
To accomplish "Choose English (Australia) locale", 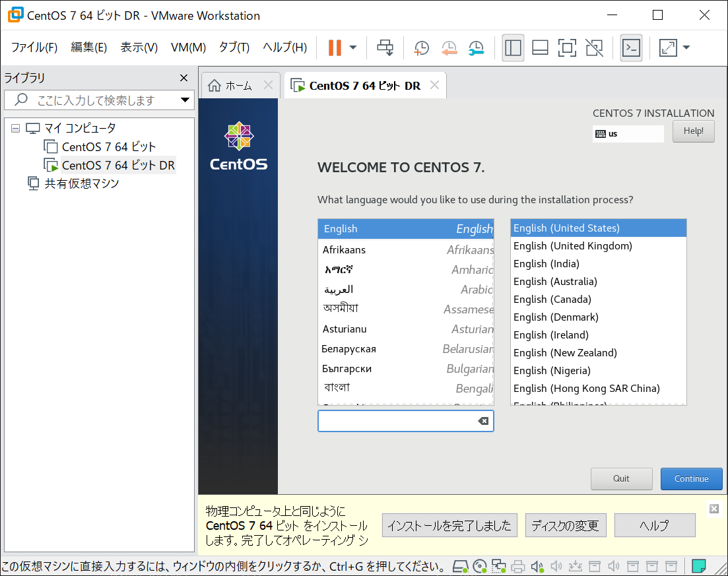I will tap(598, 281).
